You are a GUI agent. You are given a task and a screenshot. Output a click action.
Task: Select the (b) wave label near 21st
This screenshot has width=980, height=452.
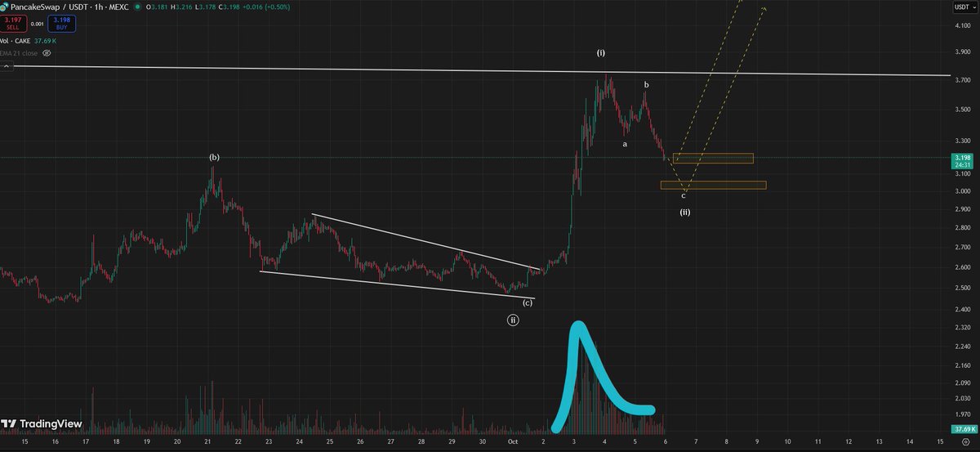(x=214, y=157)
